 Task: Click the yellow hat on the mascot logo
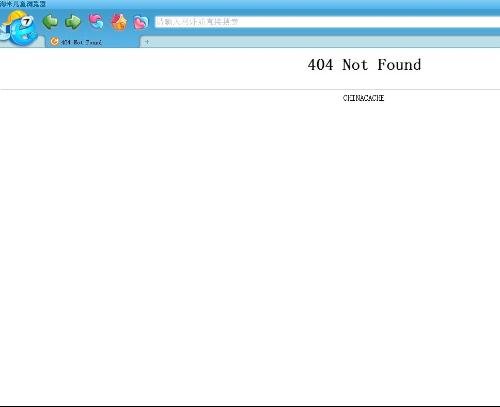[14, 17]
